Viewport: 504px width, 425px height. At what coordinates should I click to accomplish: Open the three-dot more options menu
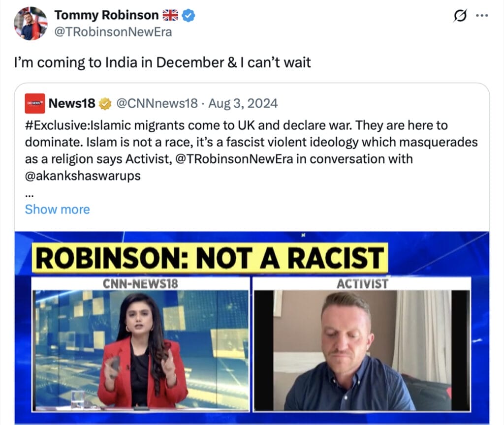(482, 15)
